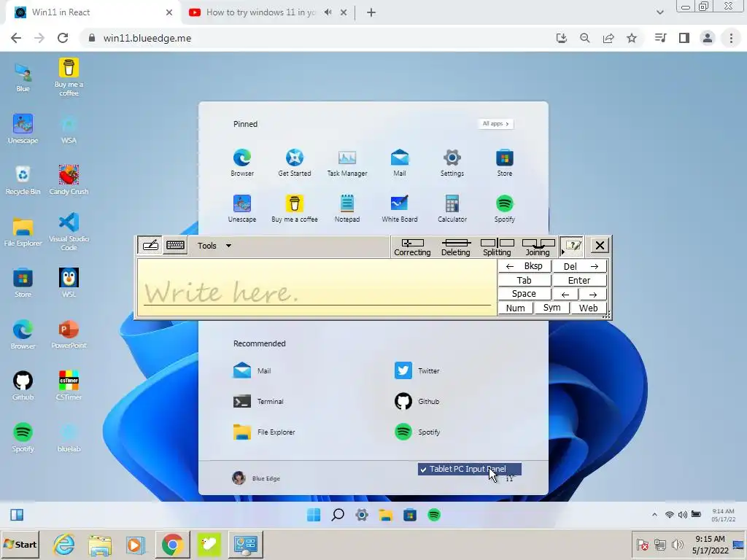
Task: Show the Correcting gesture demo
Action: pos(412,247)
